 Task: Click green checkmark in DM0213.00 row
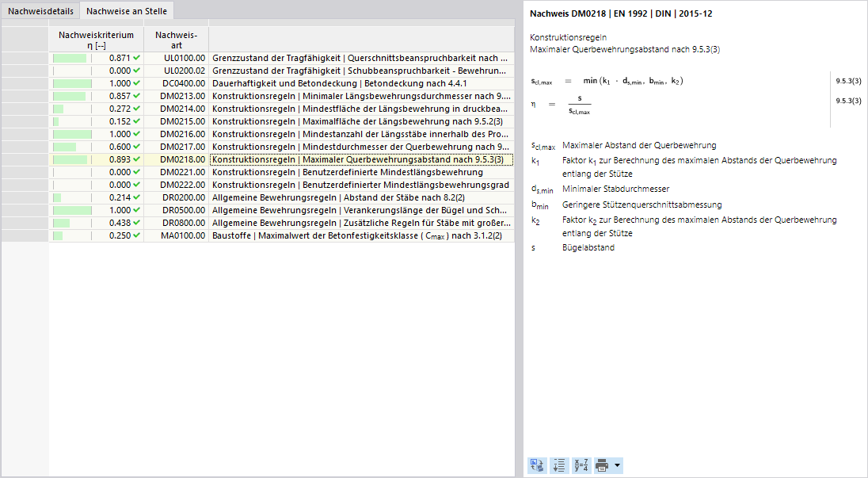click(137, 96)
